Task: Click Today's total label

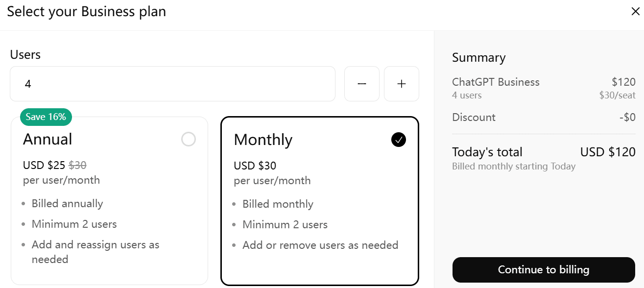Action: point(487,152)
